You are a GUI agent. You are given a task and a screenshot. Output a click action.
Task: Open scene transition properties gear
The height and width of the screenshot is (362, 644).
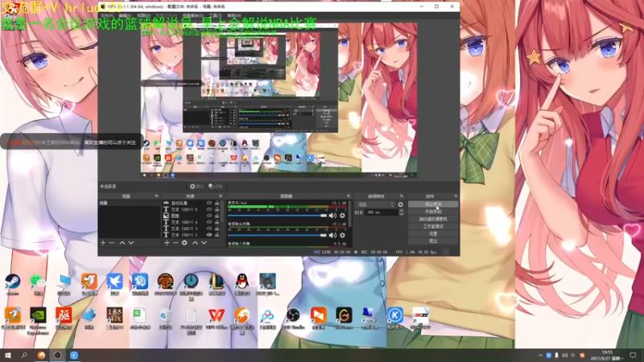400,204
